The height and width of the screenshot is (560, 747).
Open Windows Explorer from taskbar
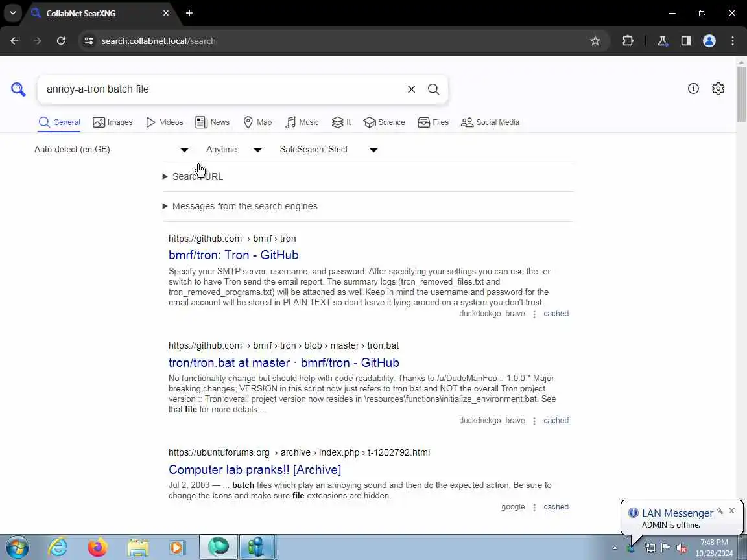[137, 547]
